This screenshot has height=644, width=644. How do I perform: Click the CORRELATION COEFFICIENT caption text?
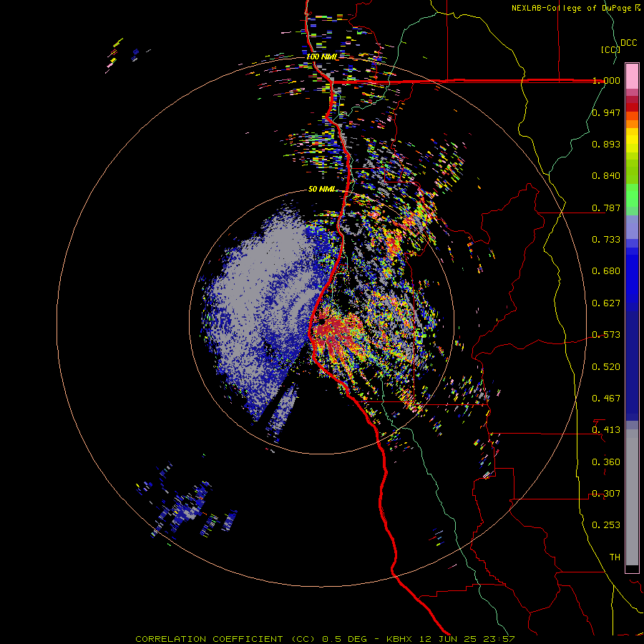pyautogui.click(x=209, y=639)
